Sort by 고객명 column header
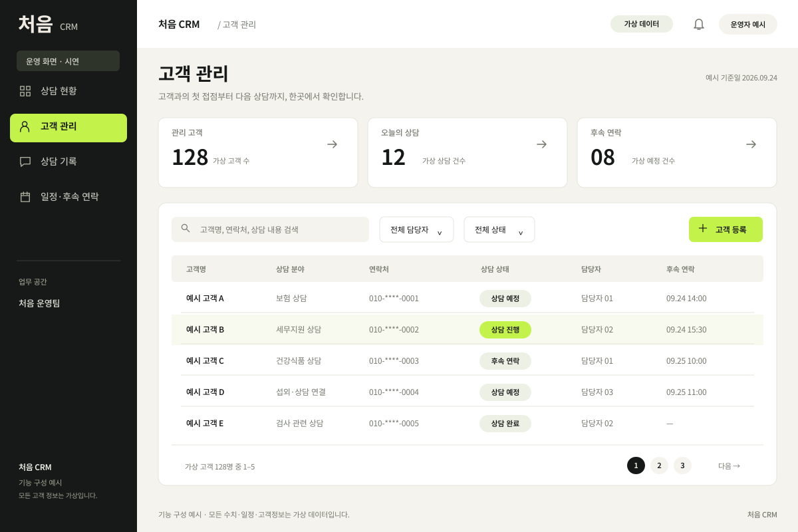This screenshot has height=532, width=798. tap(196, 269)
